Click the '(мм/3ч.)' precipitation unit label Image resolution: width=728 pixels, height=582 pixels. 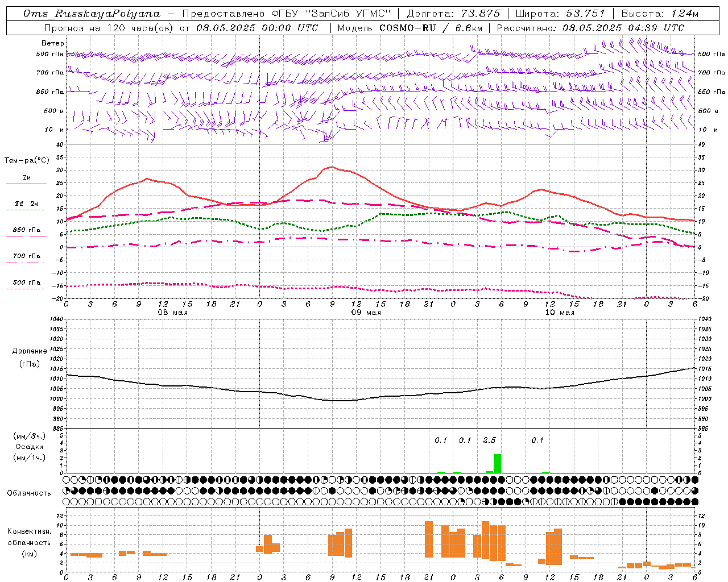point(30,436)
